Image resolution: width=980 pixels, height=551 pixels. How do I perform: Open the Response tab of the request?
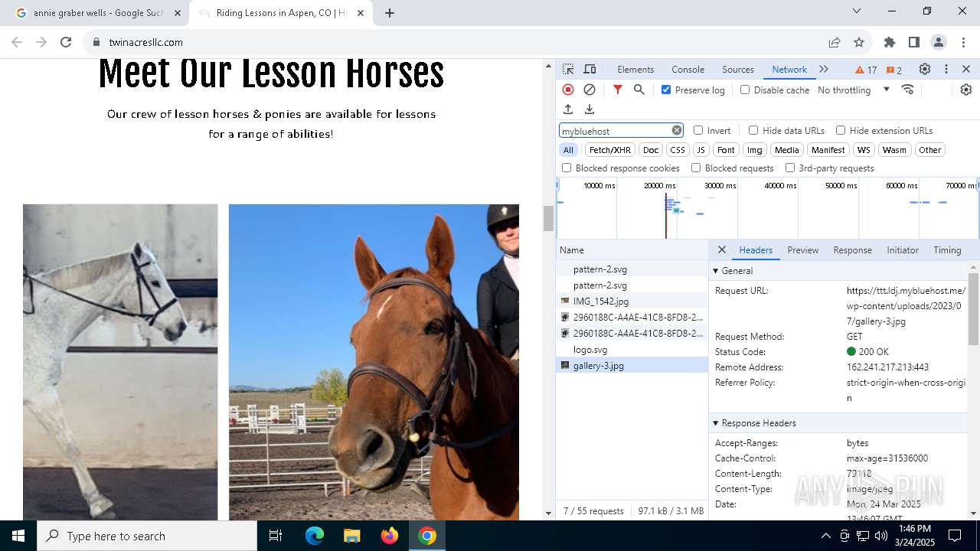click(852, 250)
